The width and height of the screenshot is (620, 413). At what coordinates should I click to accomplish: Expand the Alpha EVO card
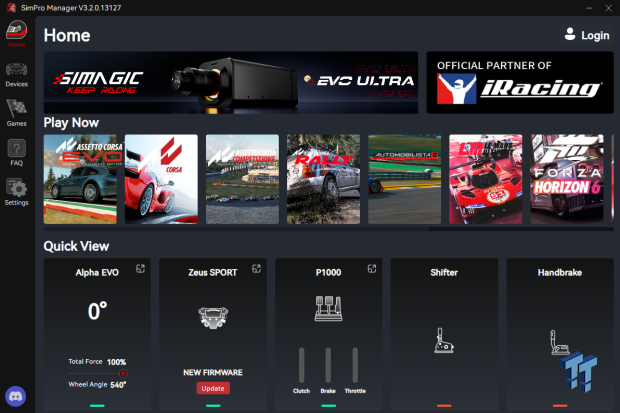140,269
